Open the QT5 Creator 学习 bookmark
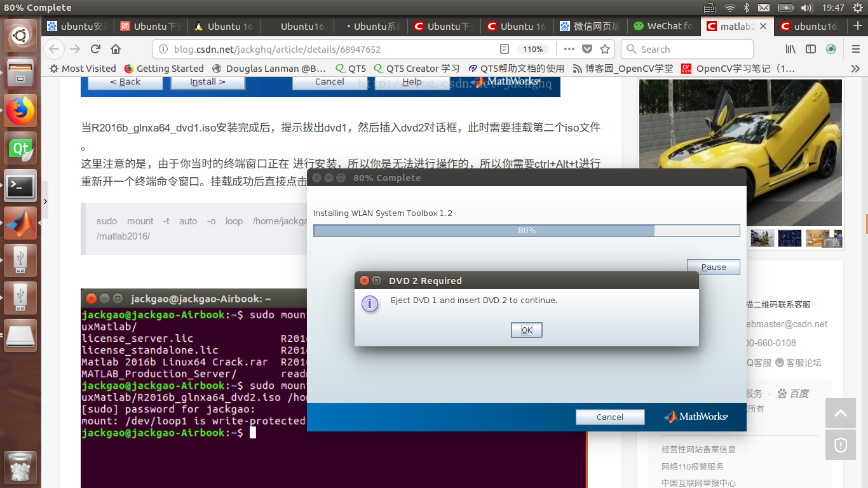The image size is (868, 488). [417, 69]
